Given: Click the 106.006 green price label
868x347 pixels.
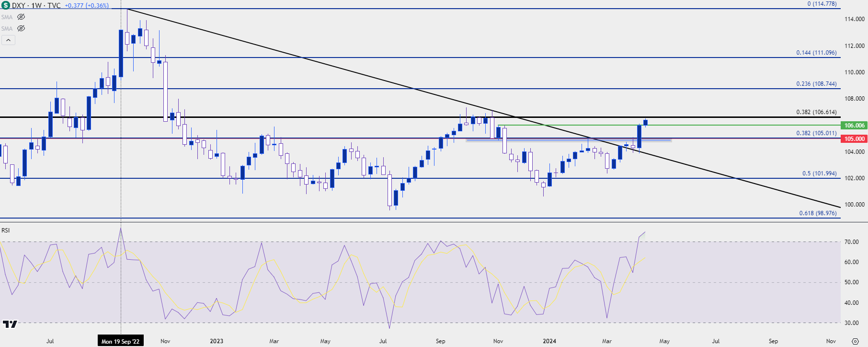Looking at the screenshot, I should [854, 126].
